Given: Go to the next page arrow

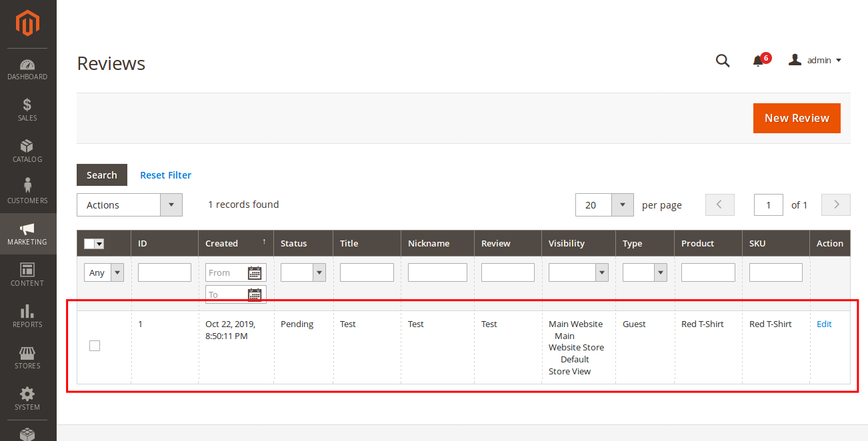Looking at the screenshot, I should click(x=836, y=205).
